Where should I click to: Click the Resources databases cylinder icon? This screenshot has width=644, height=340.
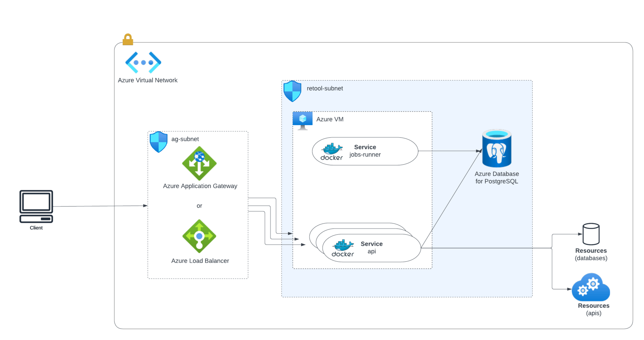[591, 234]
